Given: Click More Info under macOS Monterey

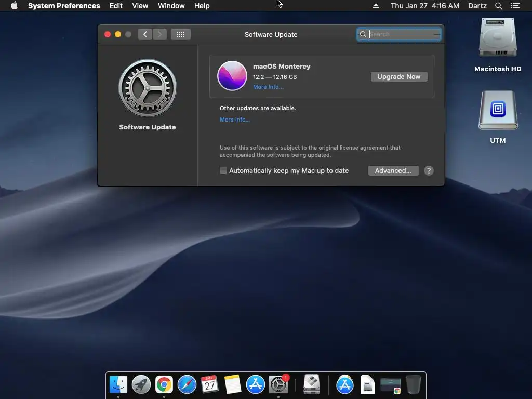Looking at the screenshot, I should pos(268,87).
